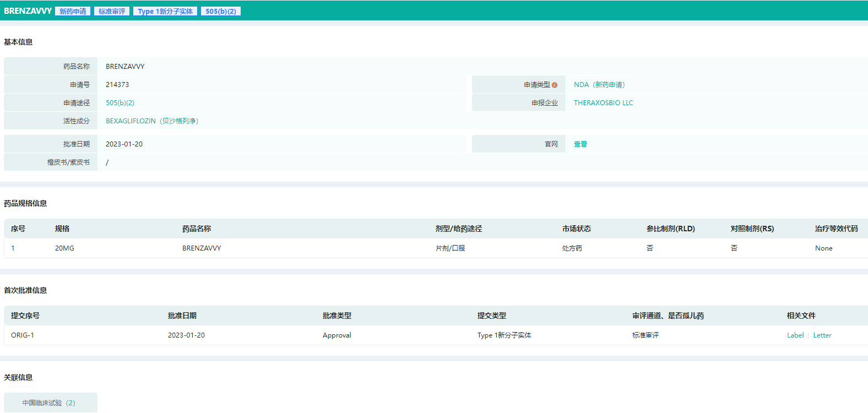Open the BEXAGLIFLOZIN active ingredient link
Screen dimensions: 868x413
point(152,121)
